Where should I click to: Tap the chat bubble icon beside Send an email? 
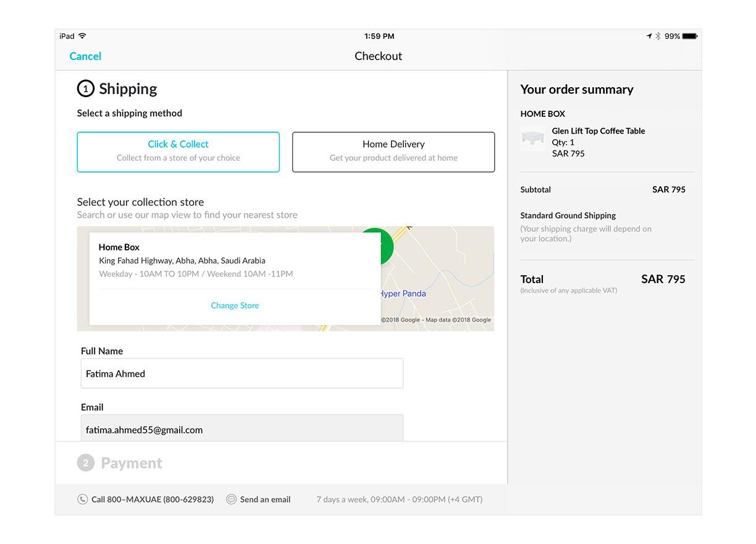click(x=232, y=499)
